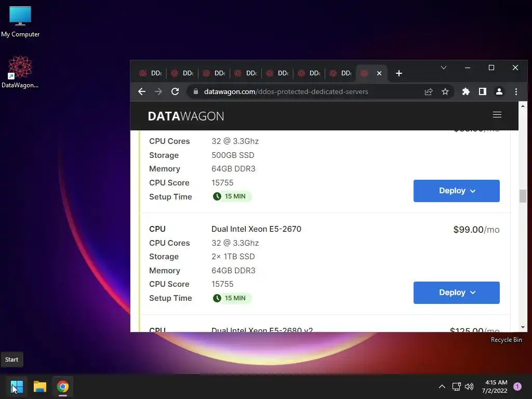Open the tab search chevron
Image resolution: width=532 pixels, height=399 pixels.
444,68
